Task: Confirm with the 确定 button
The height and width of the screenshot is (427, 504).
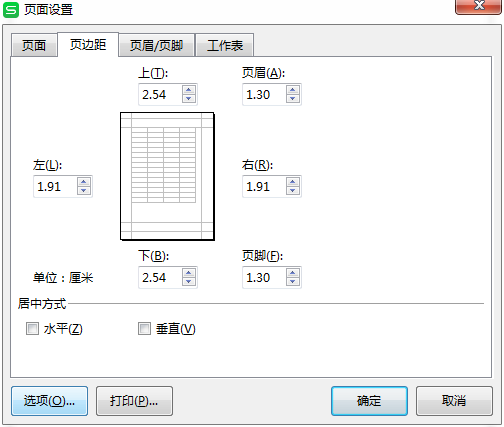Action: 369,401
